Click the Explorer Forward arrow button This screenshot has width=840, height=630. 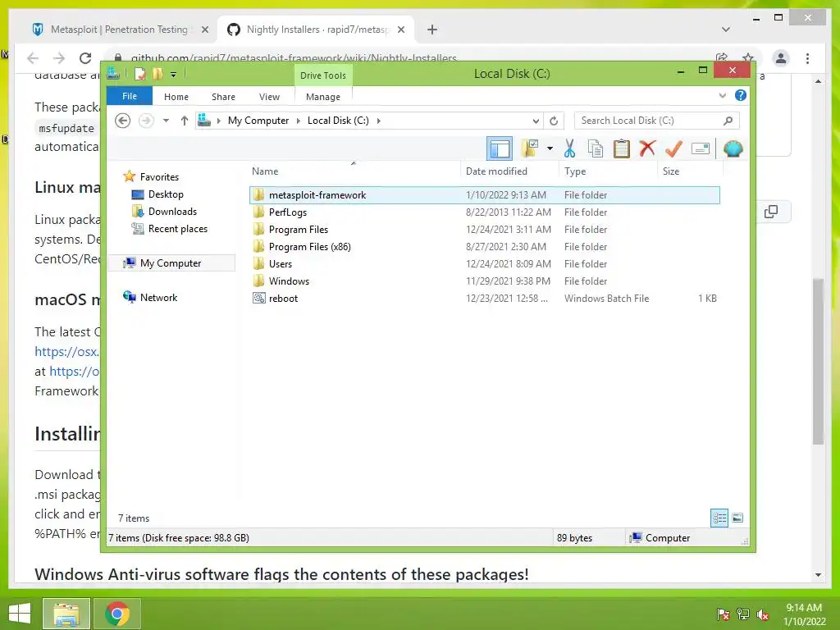[x=146, y=121]
